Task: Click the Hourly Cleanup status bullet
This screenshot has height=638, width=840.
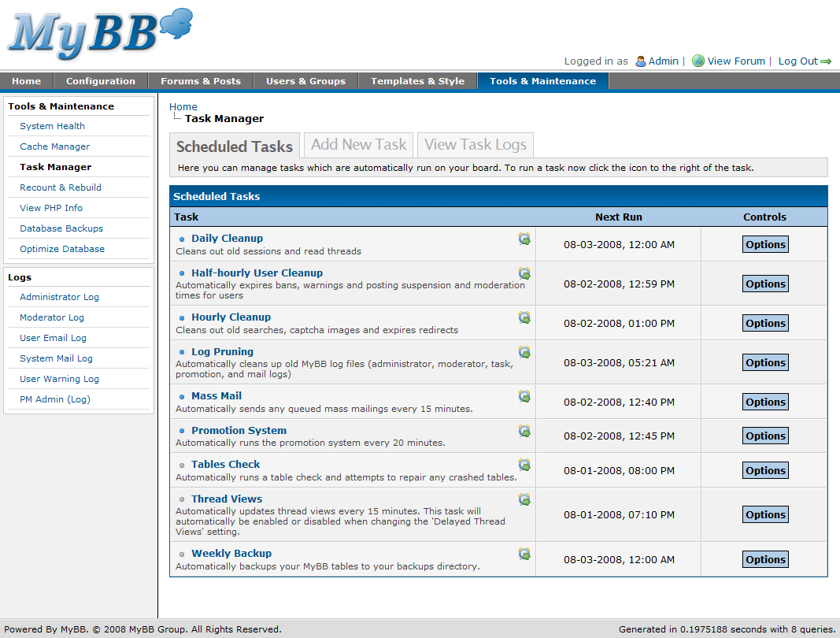Action: pyautogui.click(x=182, y=318)
